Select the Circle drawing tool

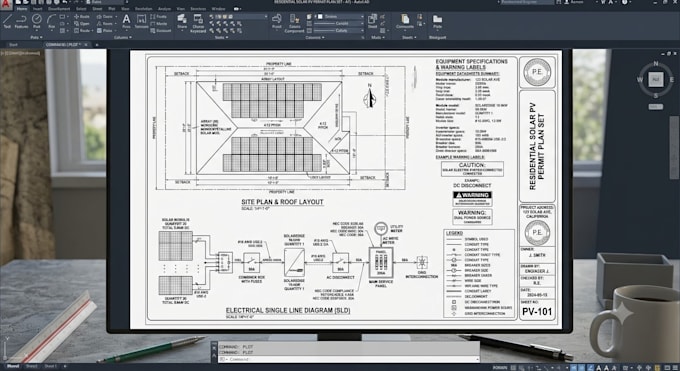(37, 20)
